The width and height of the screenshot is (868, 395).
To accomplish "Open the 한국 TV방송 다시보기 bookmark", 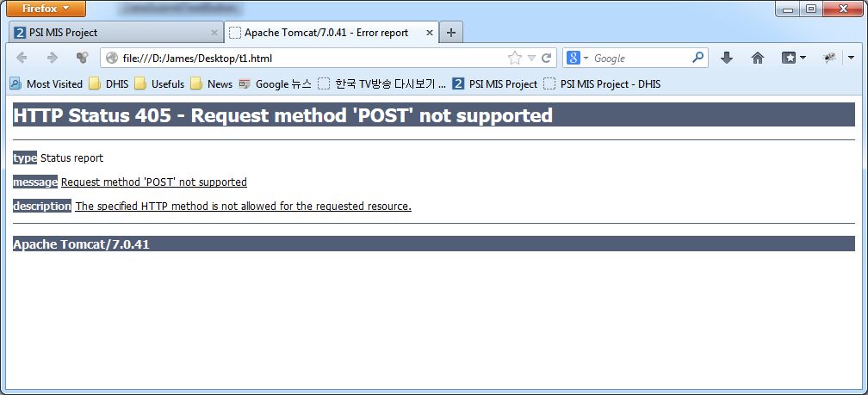I will pyautogui.click(x=382, y=84).
